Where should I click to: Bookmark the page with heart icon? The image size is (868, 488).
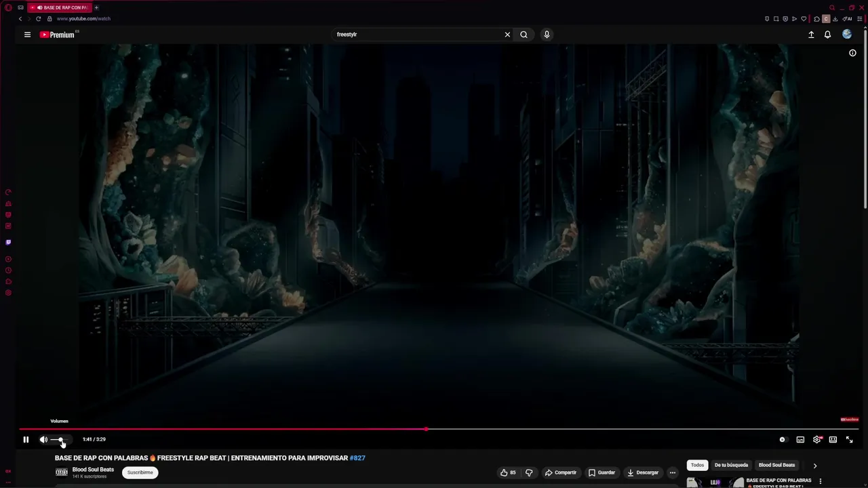click(804, 19)
